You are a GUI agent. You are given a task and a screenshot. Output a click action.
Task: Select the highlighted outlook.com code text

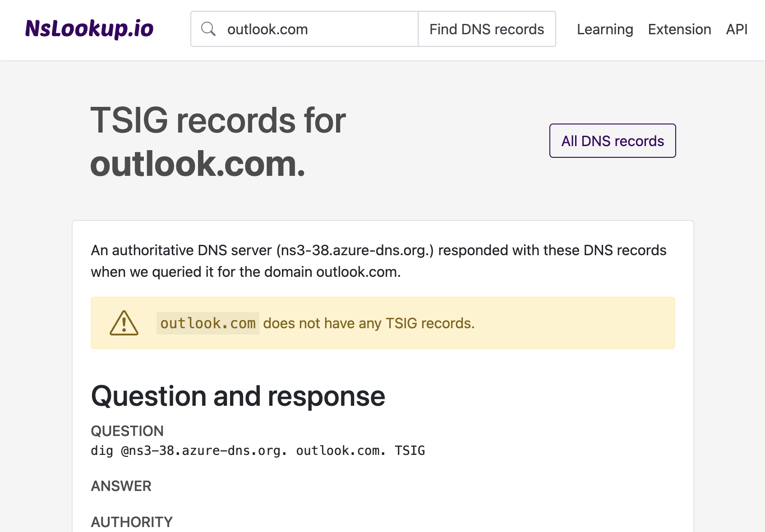click(x=207, y=323)
